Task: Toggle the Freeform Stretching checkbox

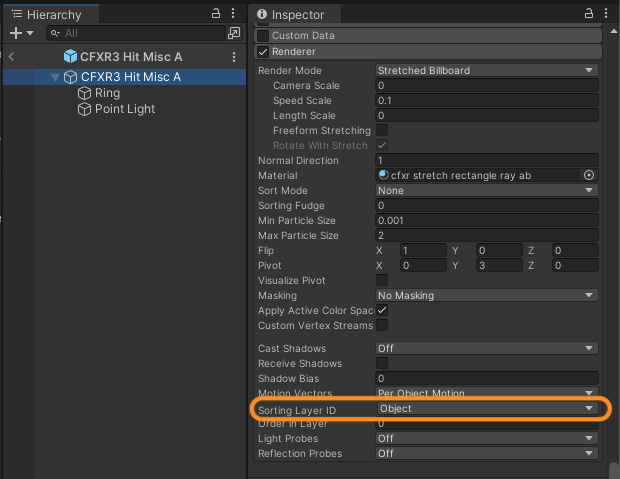Action: [382, 130]
